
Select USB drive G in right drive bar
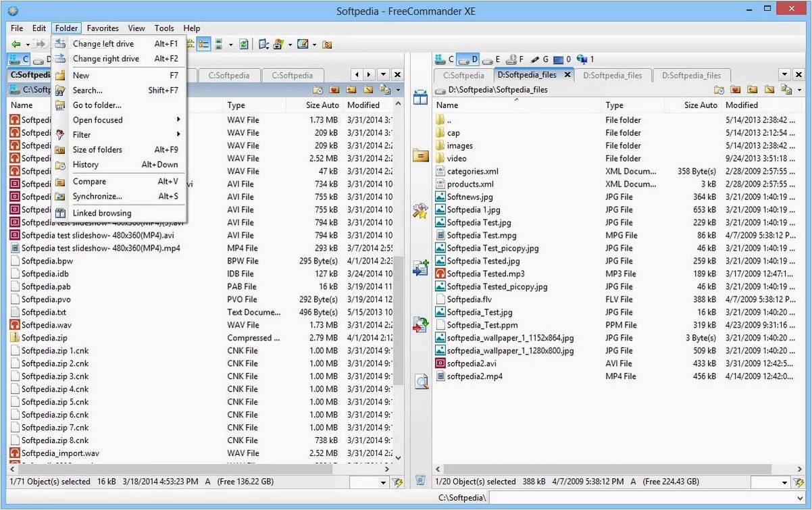(540, 59)
